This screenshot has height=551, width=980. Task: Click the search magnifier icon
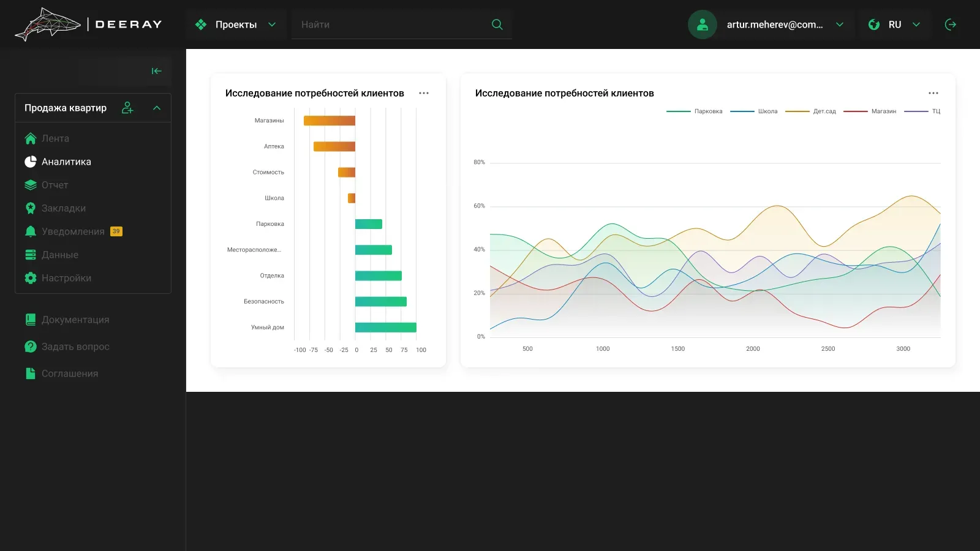tap(497, 24)
